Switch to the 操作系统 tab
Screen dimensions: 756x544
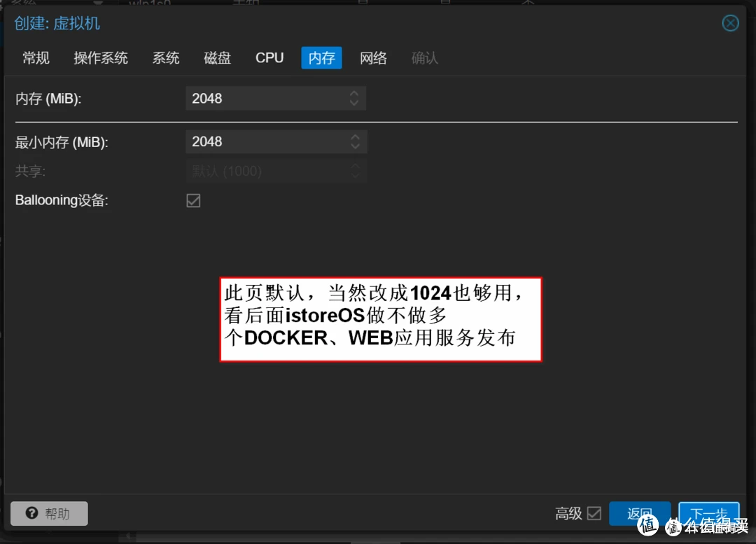coord(101,58)
